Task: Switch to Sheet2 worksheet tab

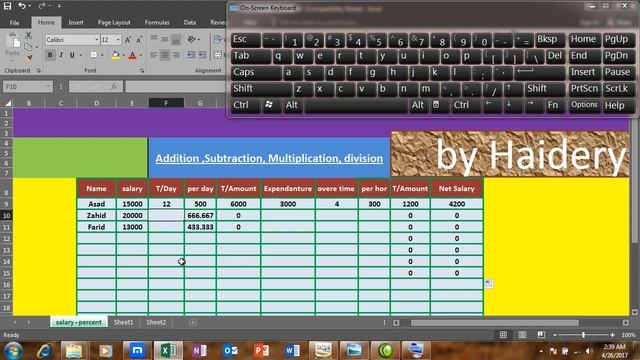Action: [156, 322]
